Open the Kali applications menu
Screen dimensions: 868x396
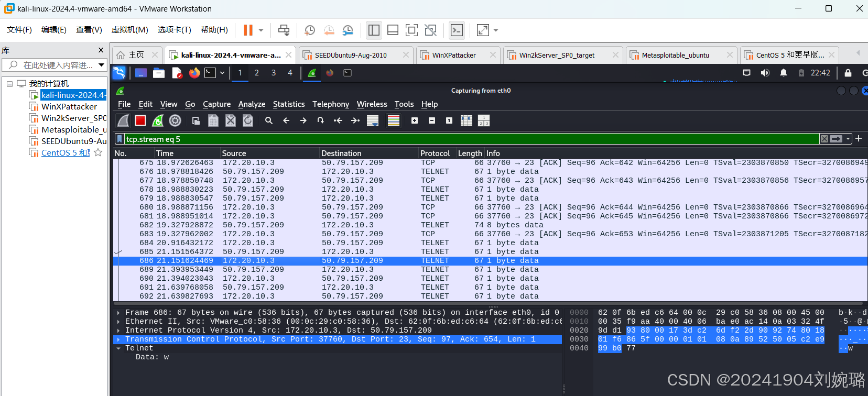[120, 73]
